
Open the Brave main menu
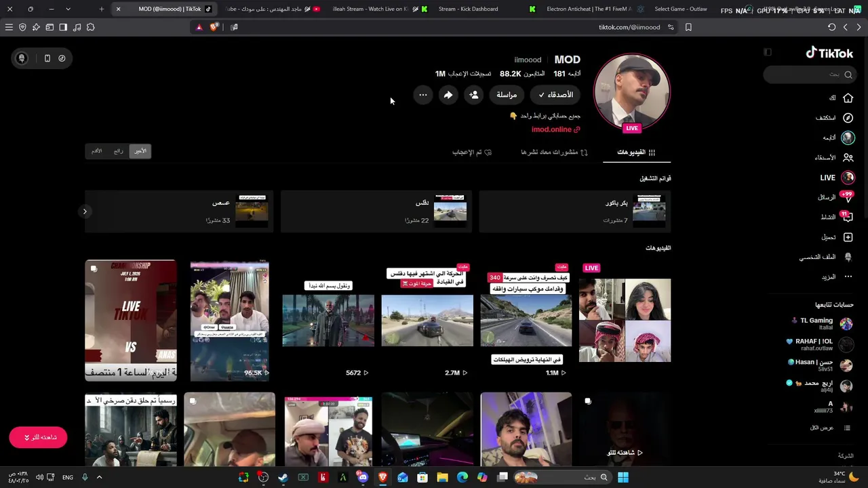coord(9,27)
